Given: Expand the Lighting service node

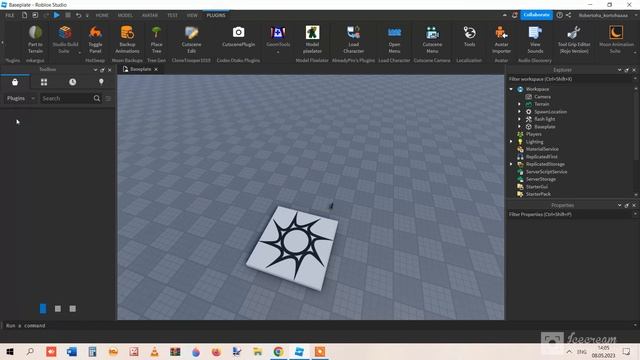Looking at the screenshot, I should [511, 142].
